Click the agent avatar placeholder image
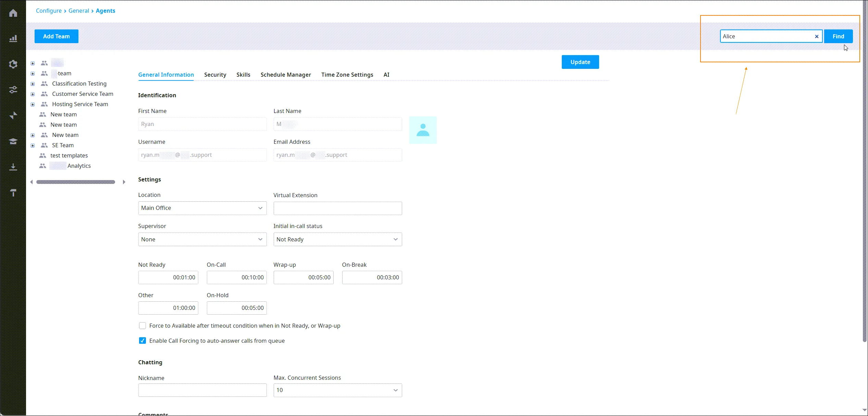The height and width of the screenshot is (416, 868). click(423, 130)
